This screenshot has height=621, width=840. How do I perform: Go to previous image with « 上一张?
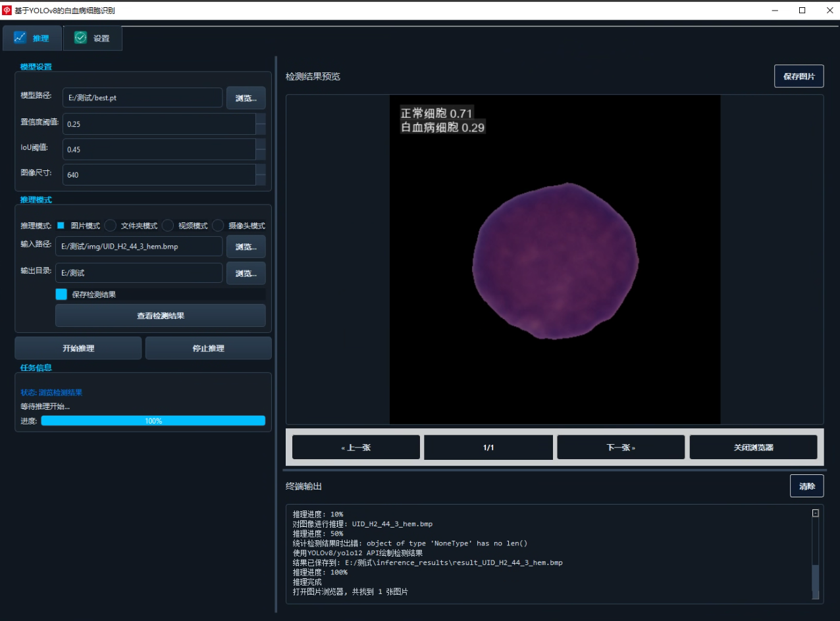(356, 447)
